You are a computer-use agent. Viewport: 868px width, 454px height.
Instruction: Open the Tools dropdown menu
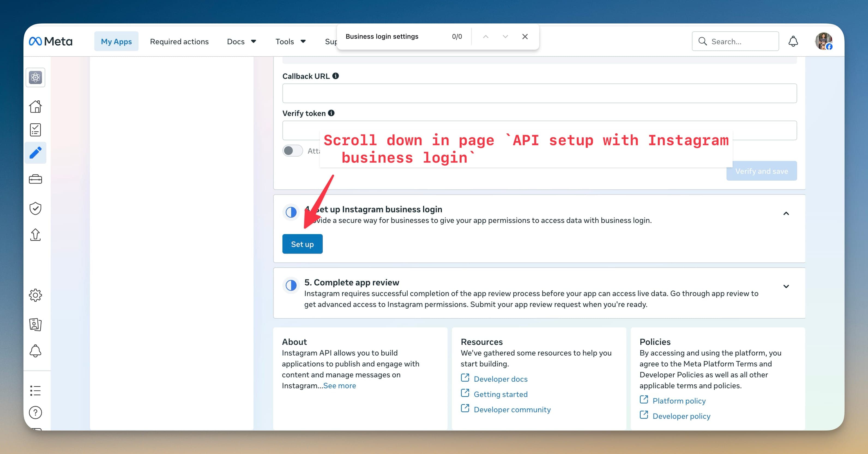pyautogui.click(x=290, y=41)
